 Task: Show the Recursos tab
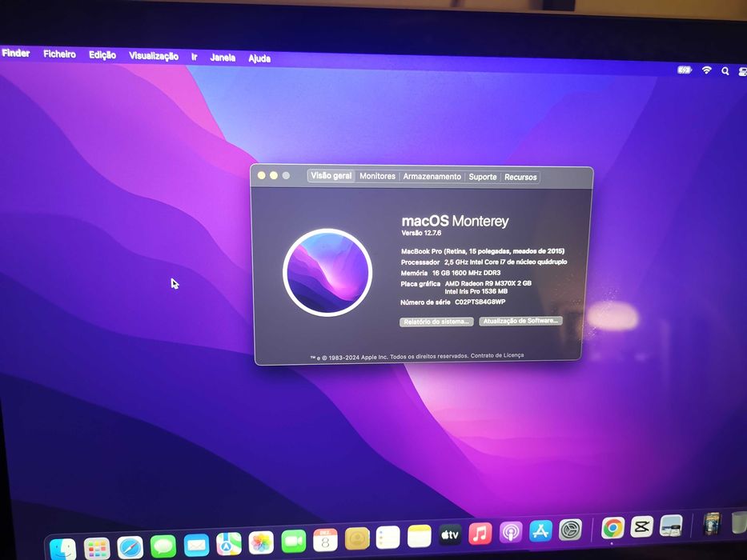pos(520,177)
